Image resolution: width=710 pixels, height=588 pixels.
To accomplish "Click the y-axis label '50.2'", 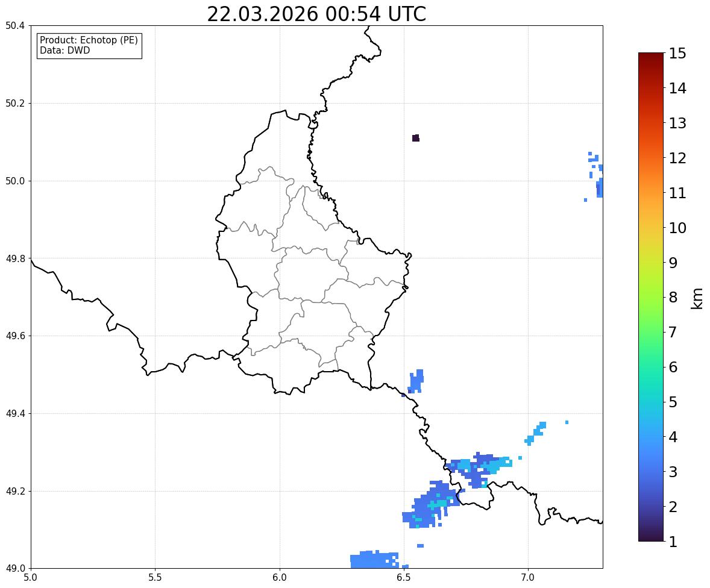I will pos(15,103).
